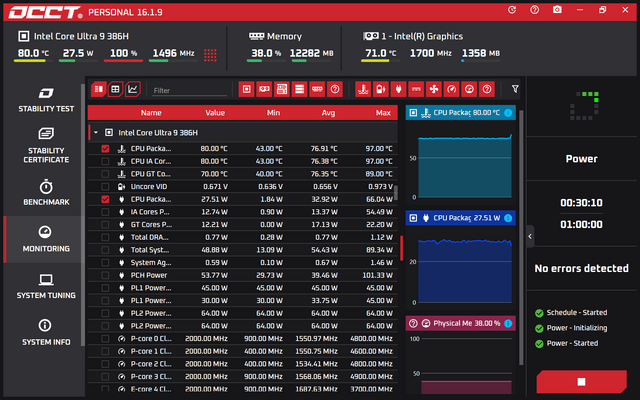640x400 pixels.
Task: Enable the PCH Power checkbox
Action: tap(105, 275)
